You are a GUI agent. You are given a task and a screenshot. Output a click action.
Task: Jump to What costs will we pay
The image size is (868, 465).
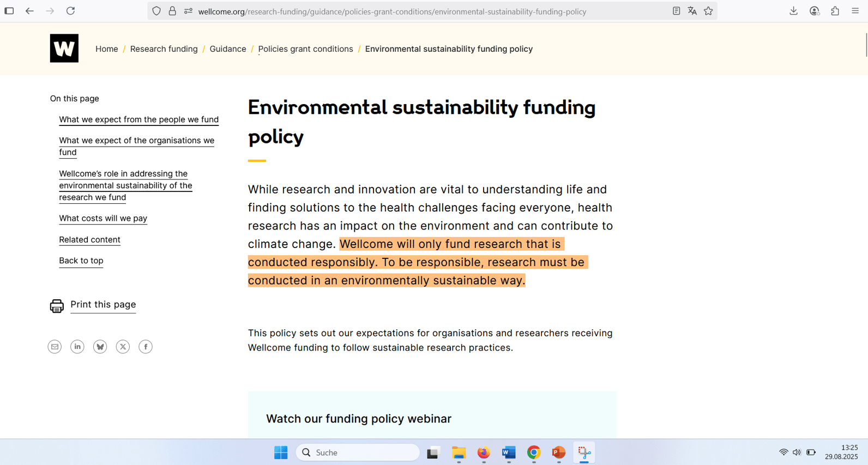tap(103, 218)
